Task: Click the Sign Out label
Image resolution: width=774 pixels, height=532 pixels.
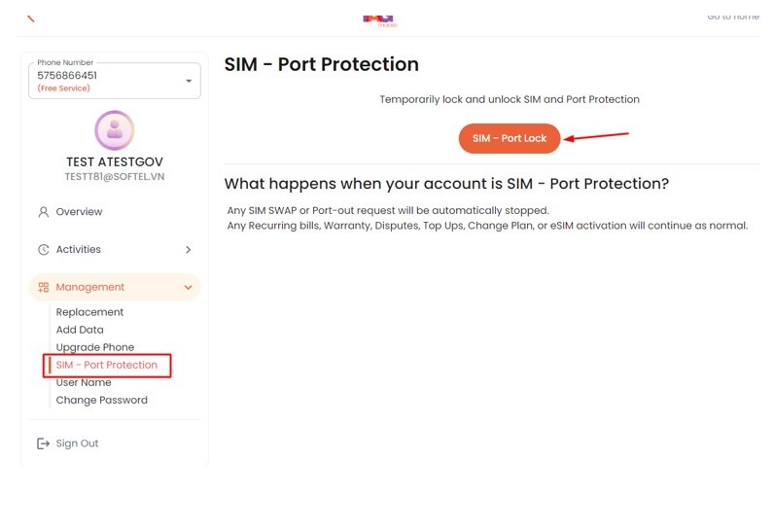Action: pos(77,443)
